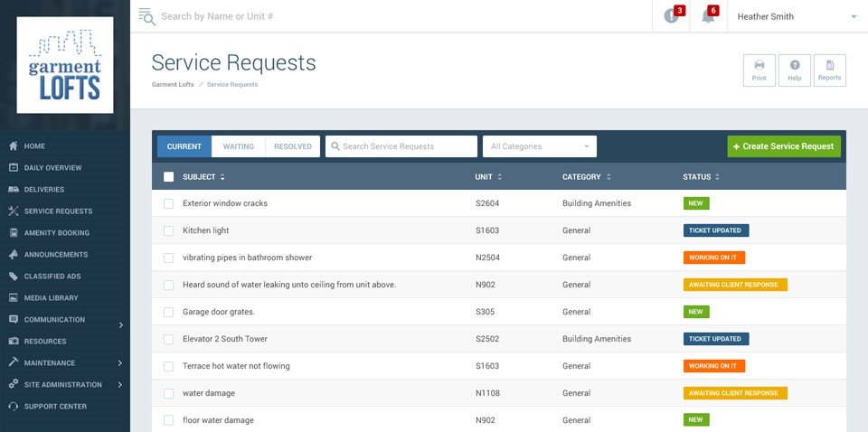Open the Kitchen light request
The image size is (868, 432).
click(x=205, y=230)
